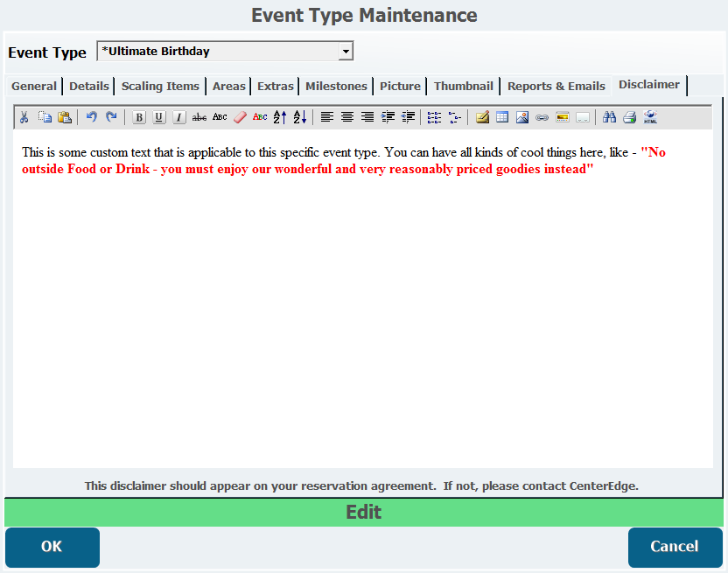Viewport: 728px width, 573px height.
Task: Toggle italic formatting
Action: coord(179,117)
